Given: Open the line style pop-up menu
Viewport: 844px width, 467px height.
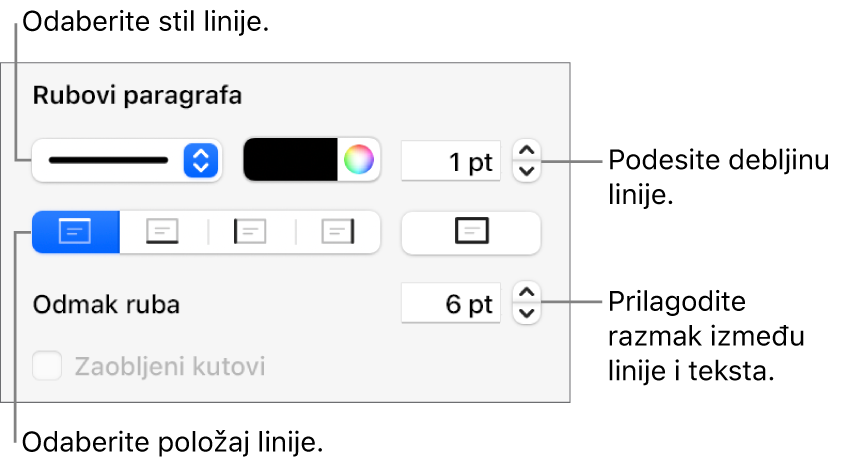Looking at the screenshot, I should pyautogui.click(x=125, y=160).
